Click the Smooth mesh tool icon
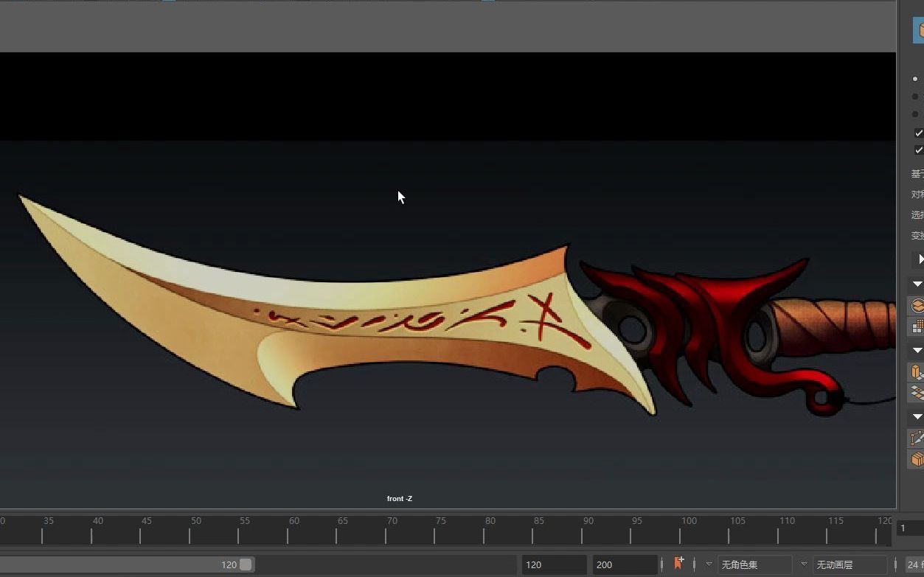 point(918,326)
